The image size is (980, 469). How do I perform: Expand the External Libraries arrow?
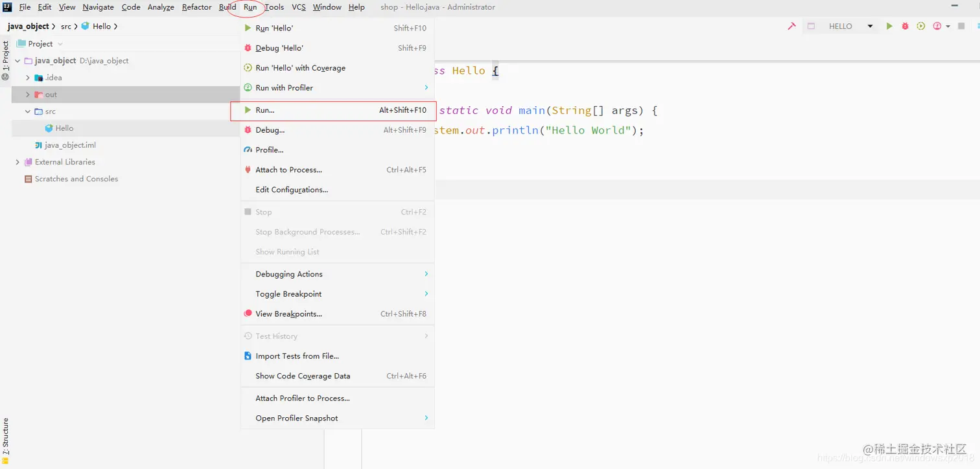coord(17,162)
